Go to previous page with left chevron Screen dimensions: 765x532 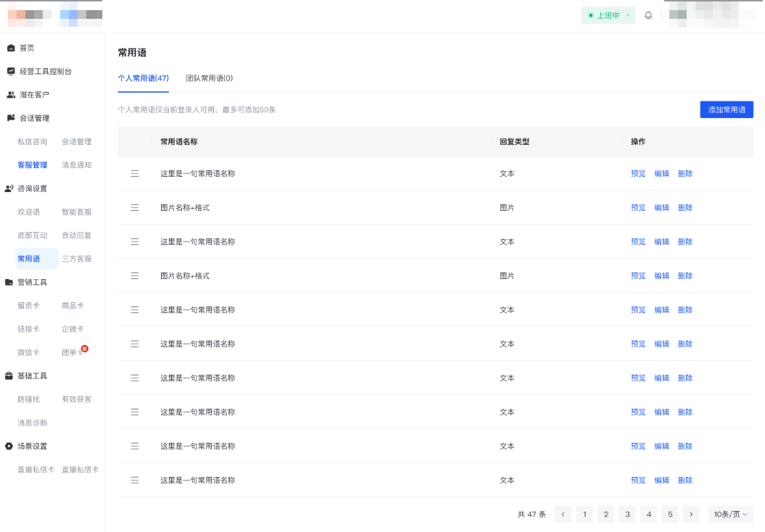click(563, 515)
